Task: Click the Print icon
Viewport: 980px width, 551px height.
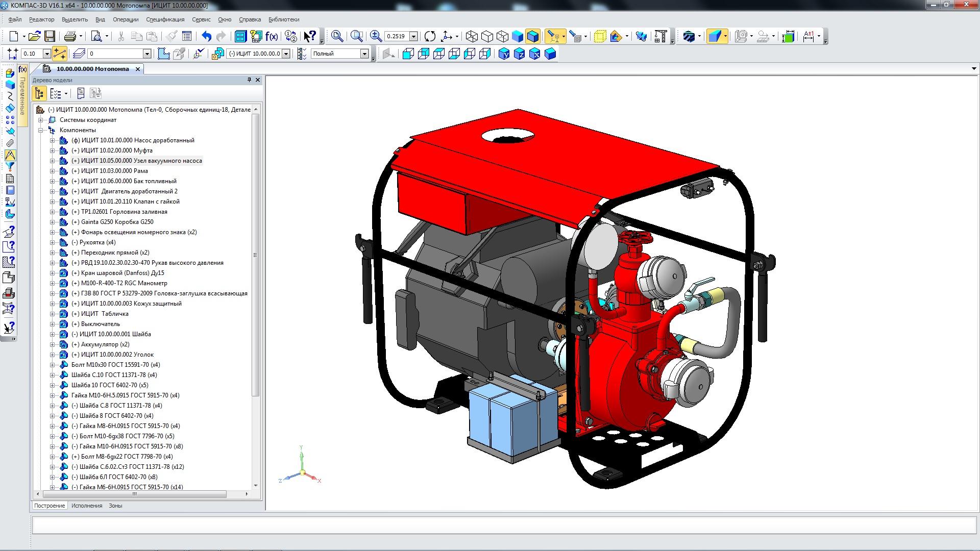Action: click(x=70, y=36)
